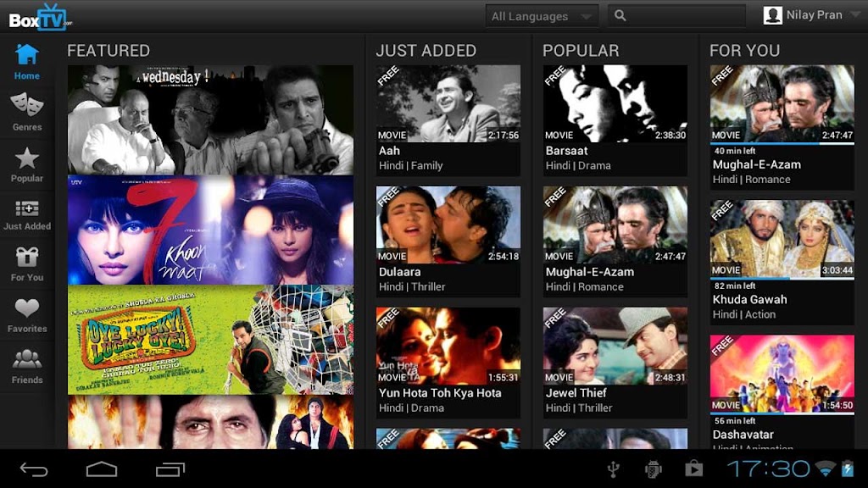Play Mughal-E-Azam thumbnail under Popular
868x488 pixels.
(x=615, y=225)
